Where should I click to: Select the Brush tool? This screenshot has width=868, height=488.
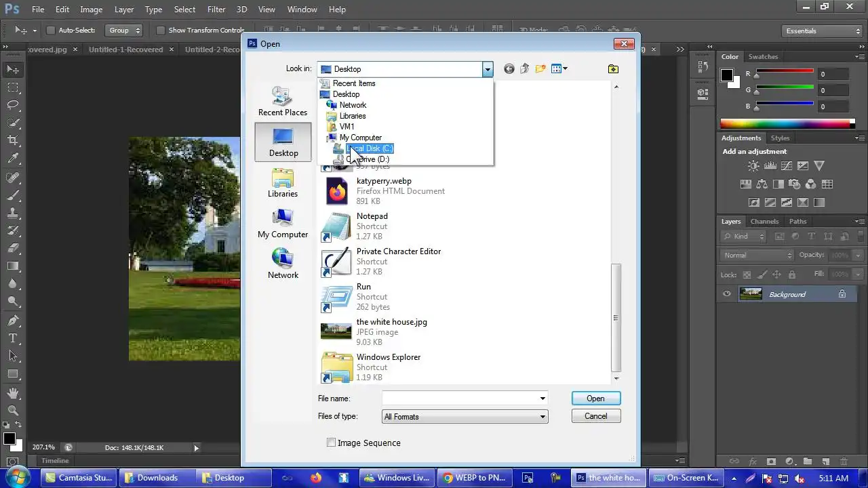[x=13, y=195]
